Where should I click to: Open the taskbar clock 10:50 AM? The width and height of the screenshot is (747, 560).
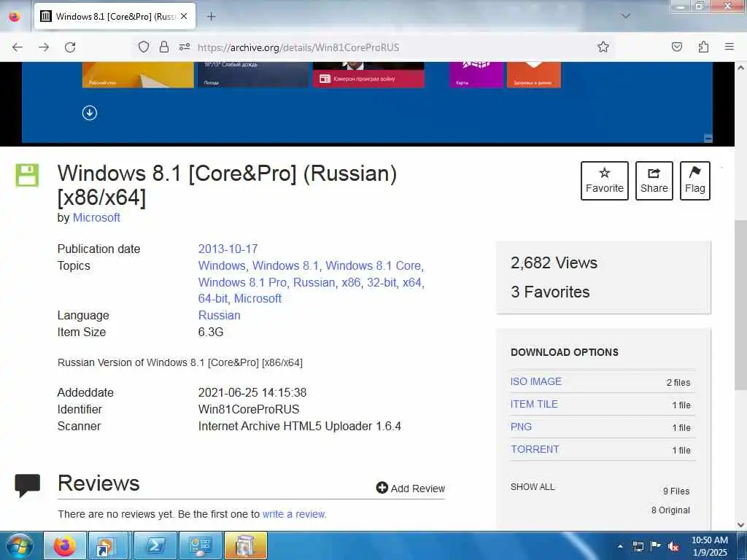pyautogui.click(x=709, y=546)
